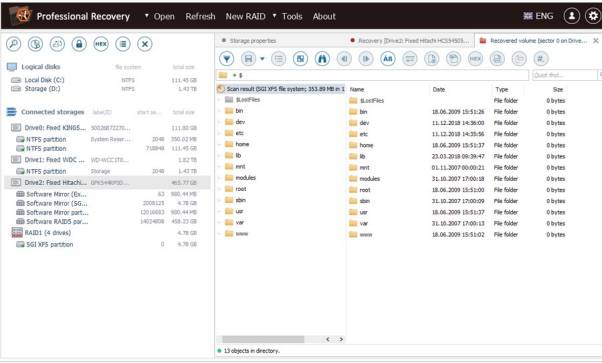Screen dimensions: 602x363
Task: Select Drive2: Fixed Hitachi storage
Action: click(107, 182)
